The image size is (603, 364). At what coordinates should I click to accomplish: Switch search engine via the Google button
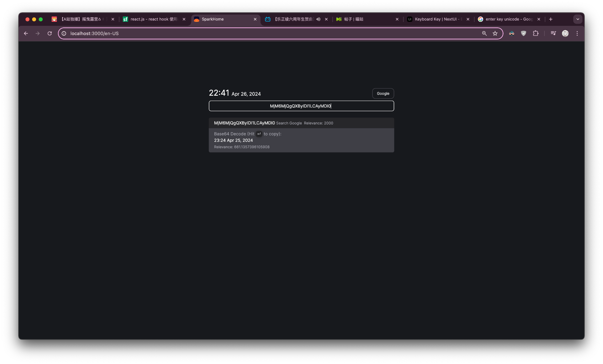pyautogui.click(x=383, y=93)
